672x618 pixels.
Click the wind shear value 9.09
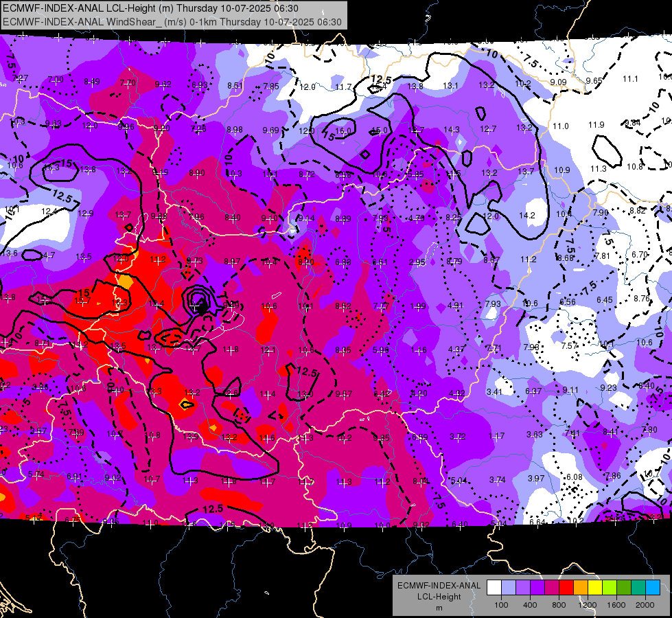tap(559, 82)
